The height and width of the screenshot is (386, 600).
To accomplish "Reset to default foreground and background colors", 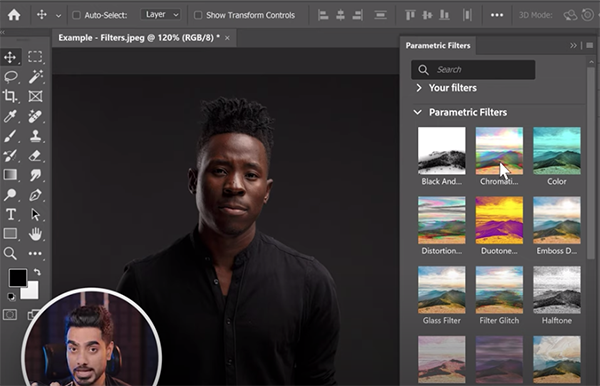I will click(11, 296).
